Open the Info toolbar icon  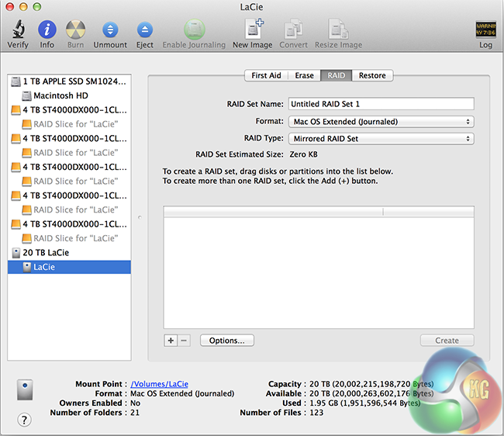click(x=47, y=30)
